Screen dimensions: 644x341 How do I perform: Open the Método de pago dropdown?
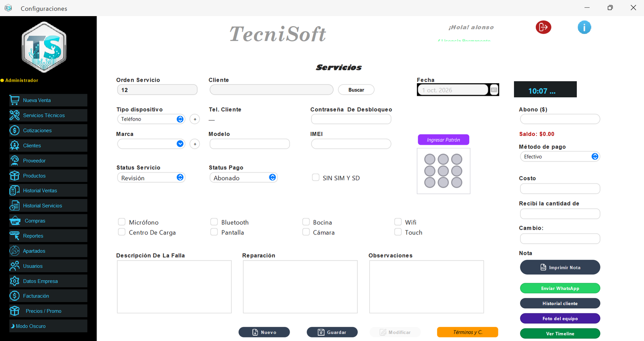[560, 156]
